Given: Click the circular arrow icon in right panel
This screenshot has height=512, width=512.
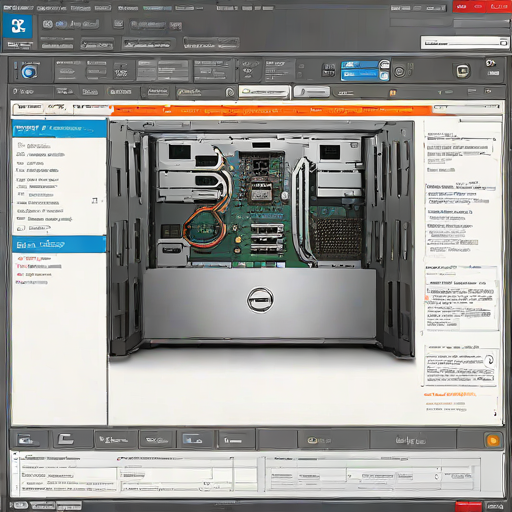Looking at the screenshot, I should [490, 360].
